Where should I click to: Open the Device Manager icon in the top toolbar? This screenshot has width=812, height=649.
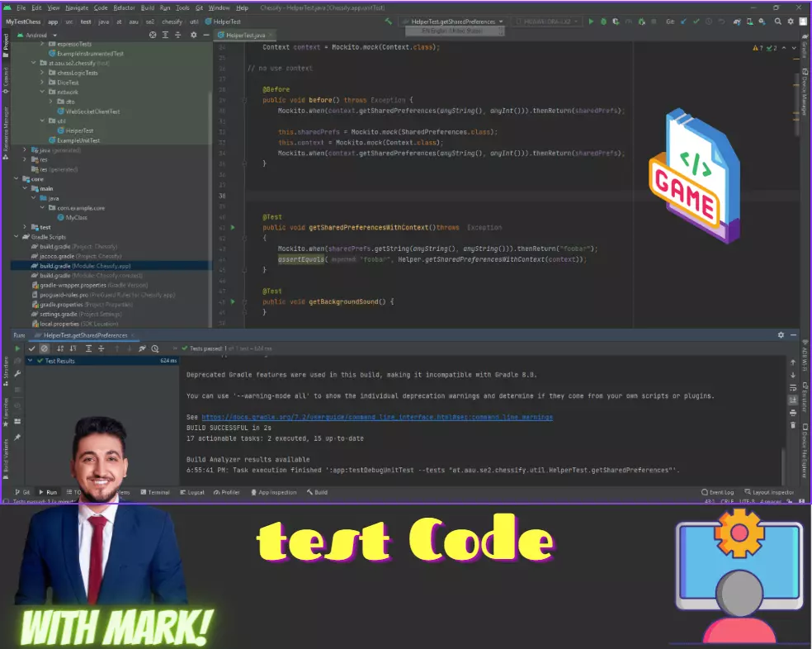tap(750, 21)
